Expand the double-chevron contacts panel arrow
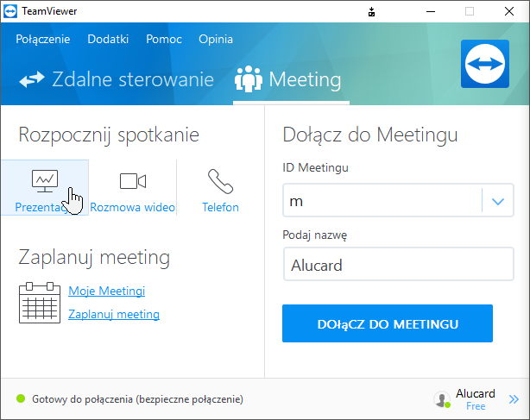This screenshot has height=420, width=530. 514,399
